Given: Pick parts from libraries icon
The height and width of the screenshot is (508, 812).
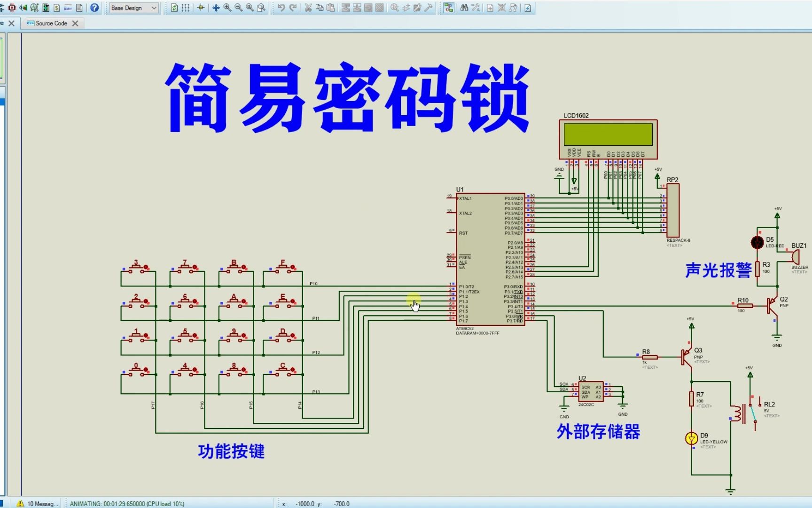Looking at the screenshot, I should tap(395, 8).
